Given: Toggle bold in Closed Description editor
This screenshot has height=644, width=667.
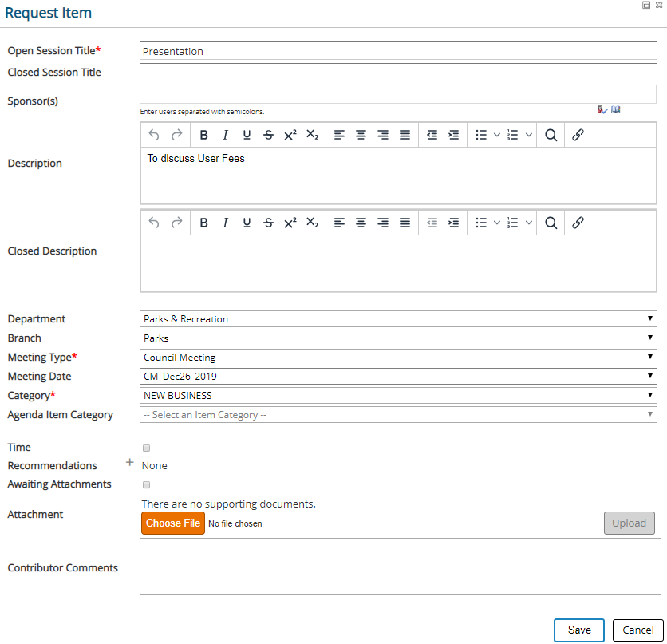Looking at the screenshot, I should (203, 223).
